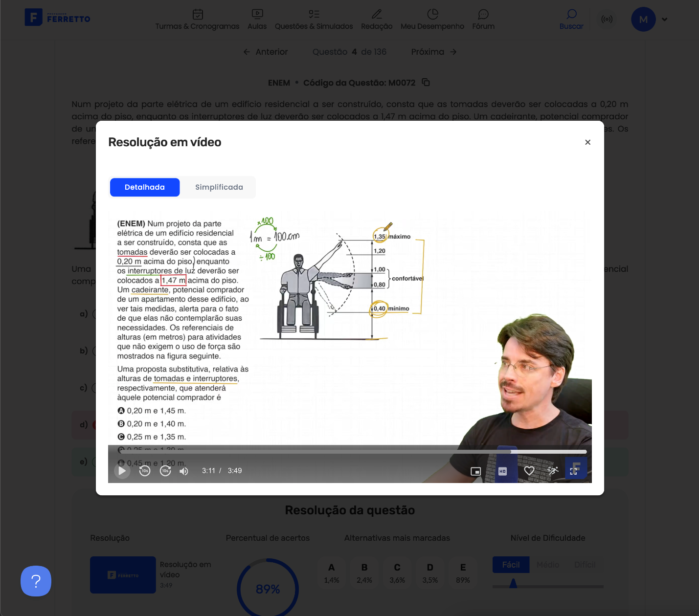Rewind the video 10 seconds
Image resolution: width=699 pixels, height=616 pixels.
click(145, 471)
